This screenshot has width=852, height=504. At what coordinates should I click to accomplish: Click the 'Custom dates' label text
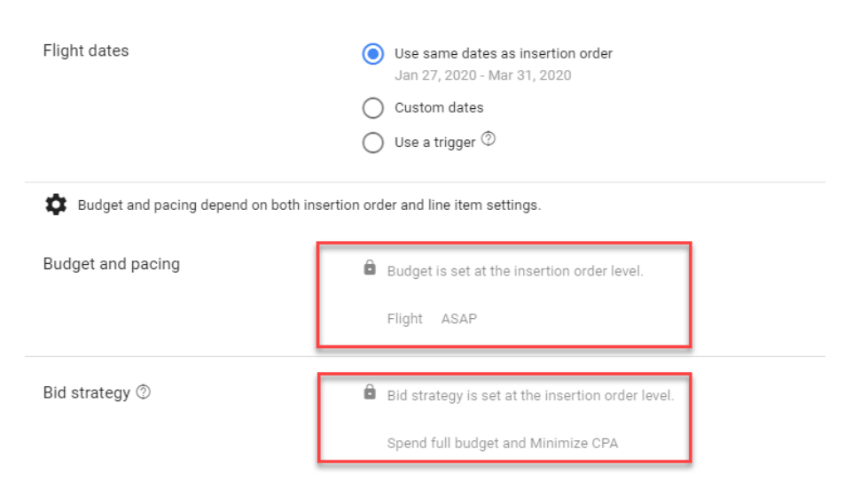439,108
